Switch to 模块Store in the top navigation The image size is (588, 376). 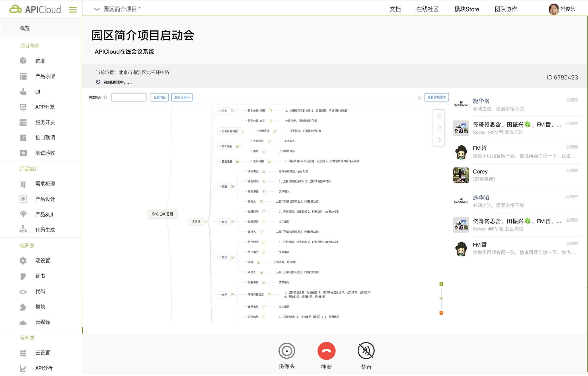click(x=466, y=9)
